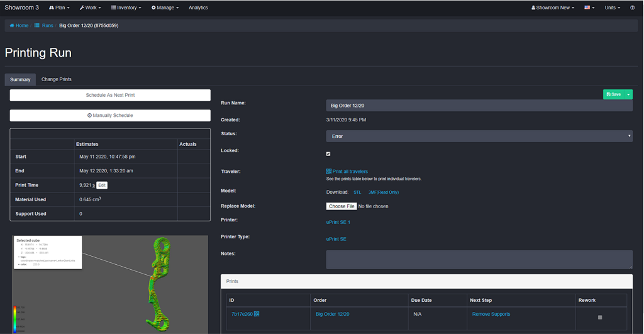The image size is (644, 334).
Task: Click the Runs list icon in breadcrumb
Action: (x=37, y=26)
